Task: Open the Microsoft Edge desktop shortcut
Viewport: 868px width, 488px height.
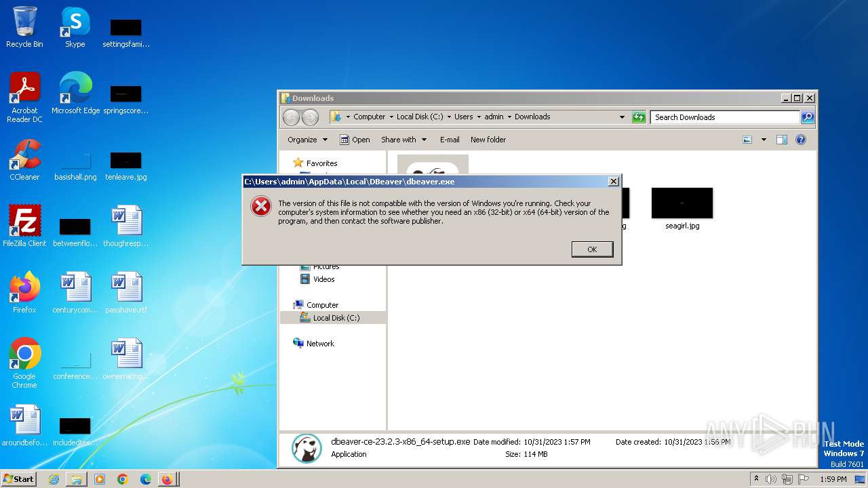Action: (x=75, y=94)
